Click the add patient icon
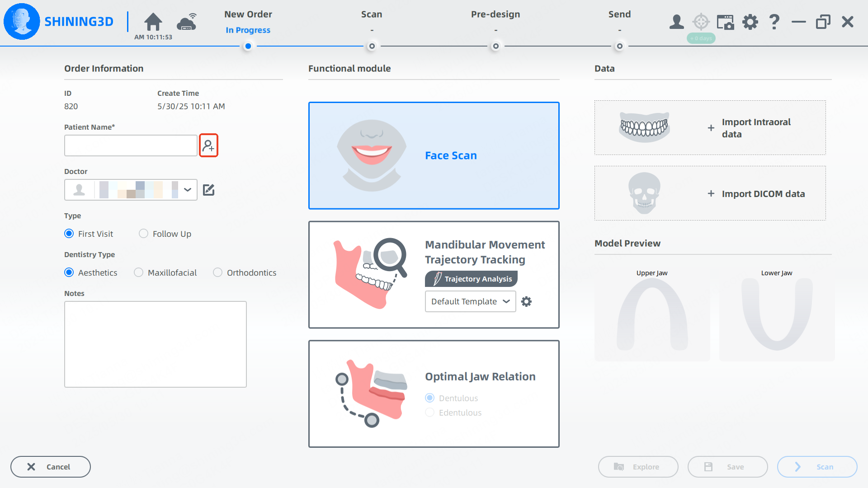 click(x=208, y=145)
